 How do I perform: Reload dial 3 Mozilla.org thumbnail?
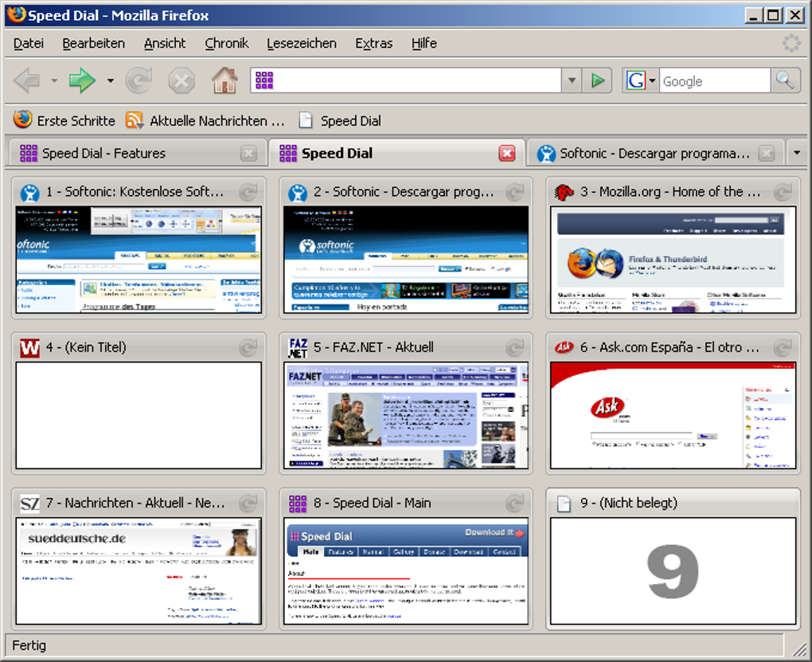[x=783, y=192]
